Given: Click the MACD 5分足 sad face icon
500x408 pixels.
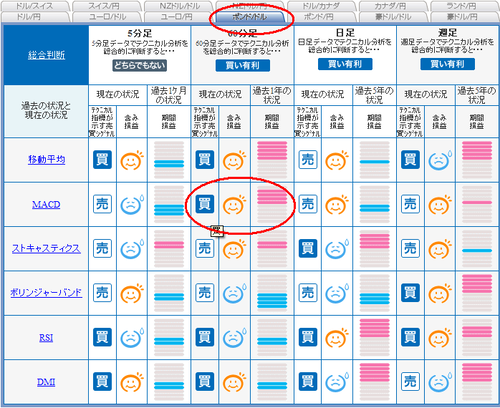Looking at the screenshot, I should coord(132,204).
